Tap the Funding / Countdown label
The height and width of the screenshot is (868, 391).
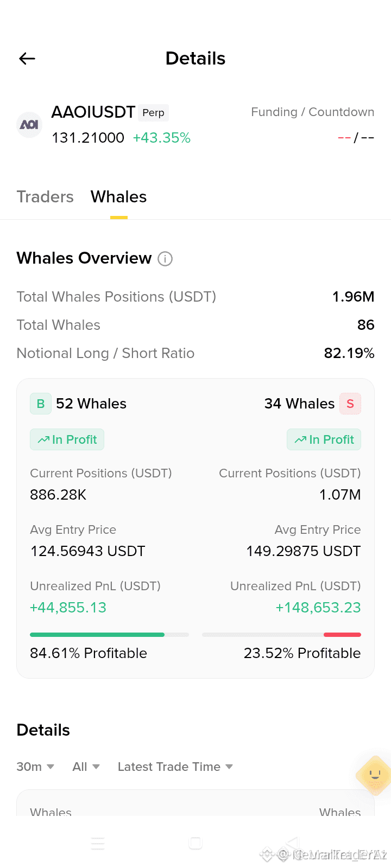pos(313,112)
